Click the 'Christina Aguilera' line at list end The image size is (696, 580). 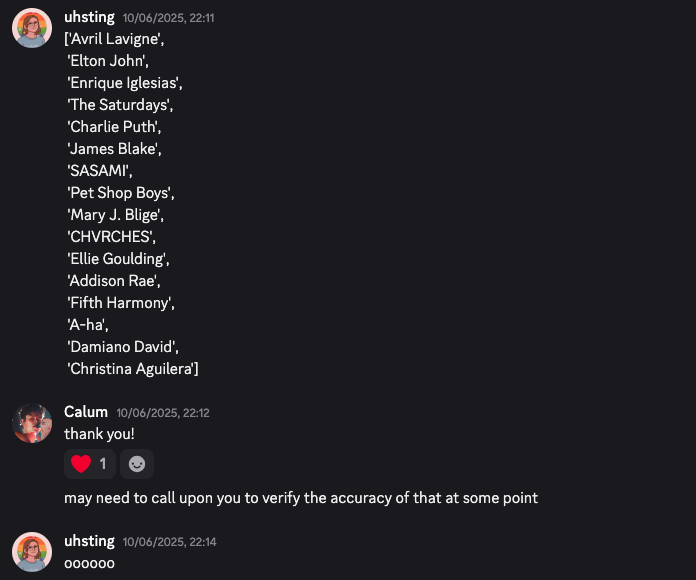coord(133,369)
